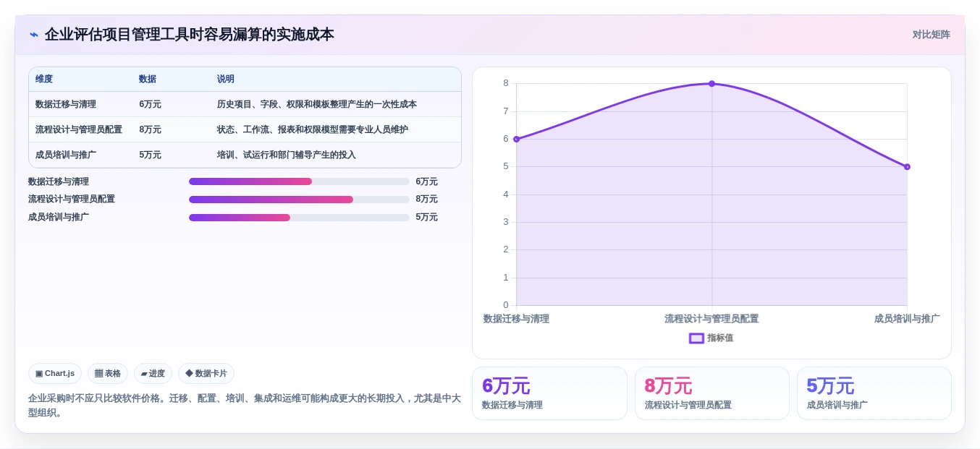Click the 维度 column header

[x=44, y=79]
